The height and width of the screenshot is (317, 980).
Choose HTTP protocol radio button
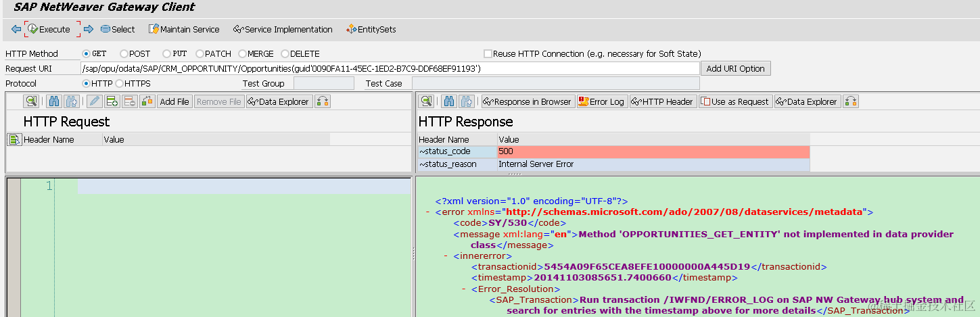[x=87, y=83]
